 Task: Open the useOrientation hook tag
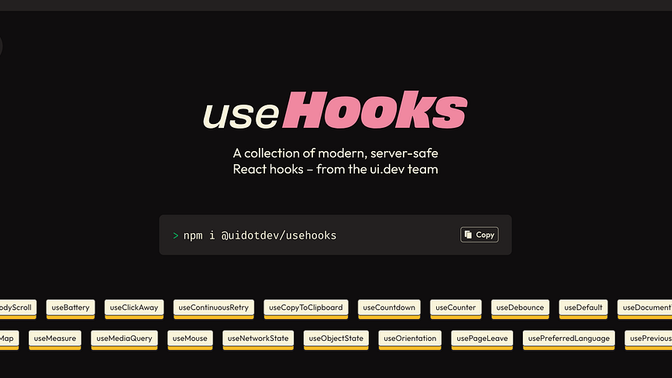[x=410, y=339]
